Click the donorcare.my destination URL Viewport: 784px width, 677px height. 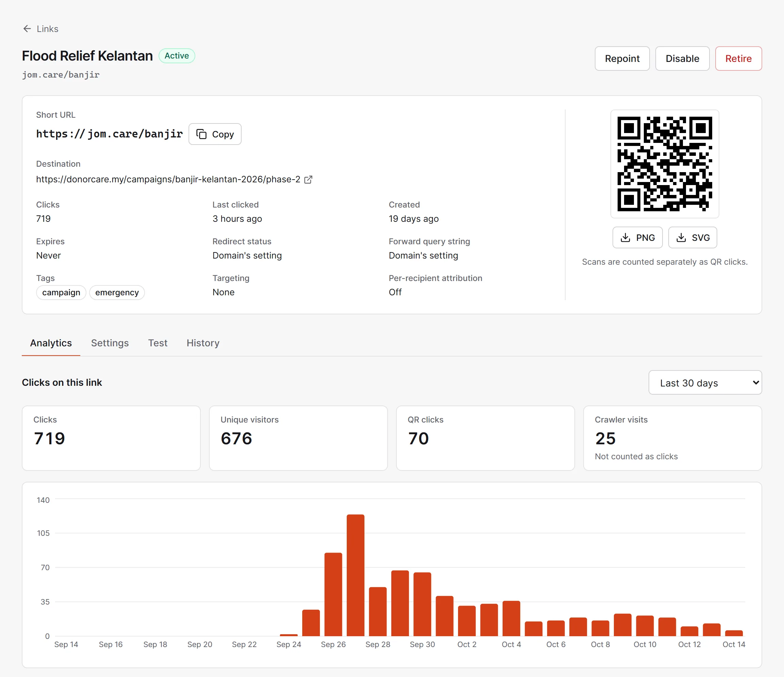[168, 179]
